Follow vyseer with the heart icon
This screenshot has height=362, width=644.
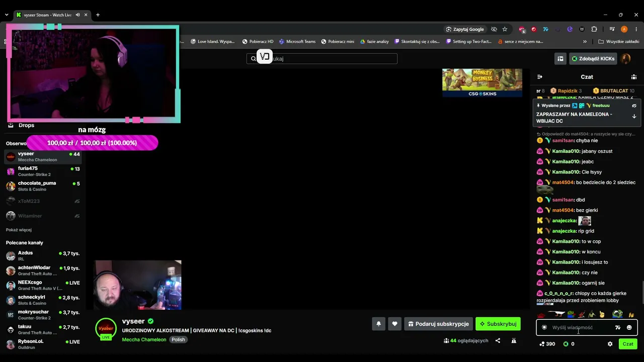pyautogui.click(x=394, y=324)
